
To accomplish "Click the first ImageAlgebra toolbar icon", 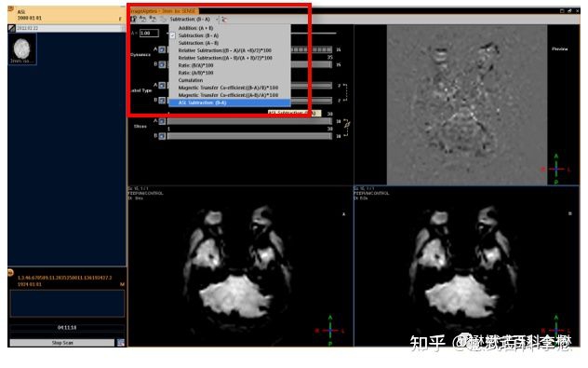I will click(x=133, y=19).
